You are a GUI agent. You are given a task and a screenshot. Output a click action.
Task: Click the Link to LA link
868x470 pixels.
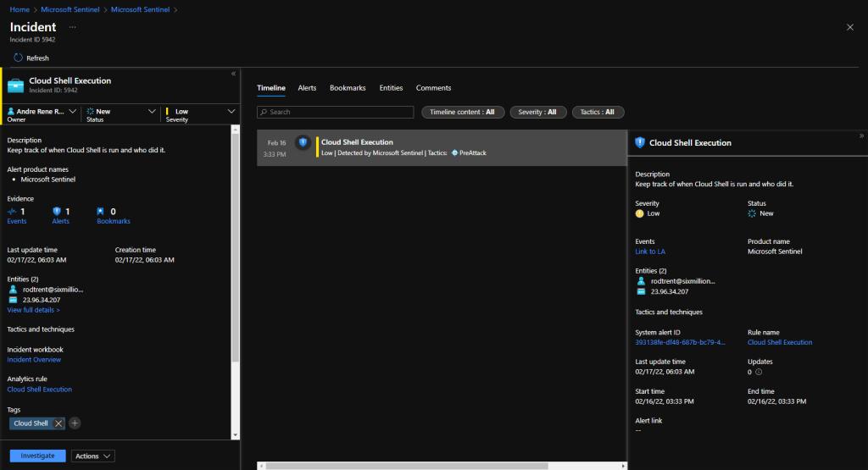click(650, 252)
